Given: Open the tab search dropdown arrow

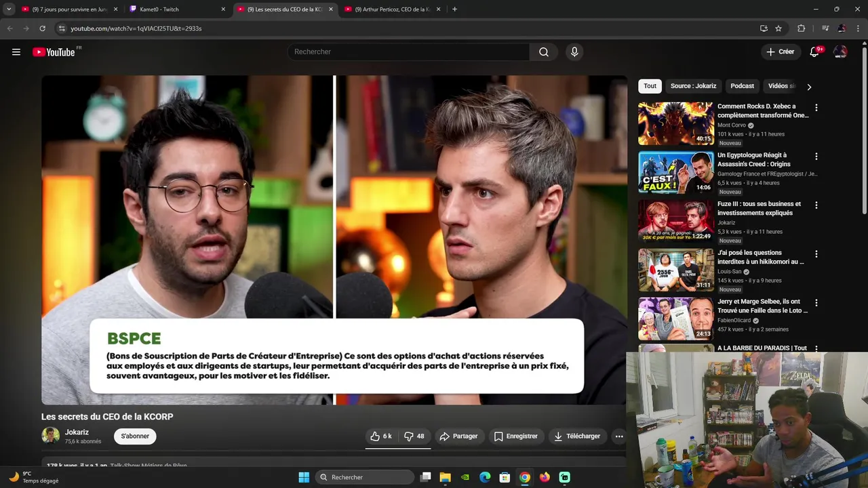Looking at the screenshot, I should point(9,9).
